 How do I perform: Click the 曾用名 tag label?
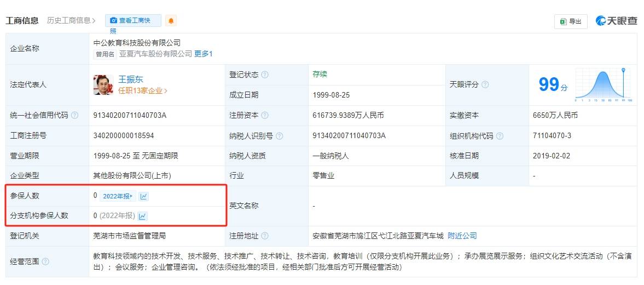pyautogui.click(x=106, y=54)
